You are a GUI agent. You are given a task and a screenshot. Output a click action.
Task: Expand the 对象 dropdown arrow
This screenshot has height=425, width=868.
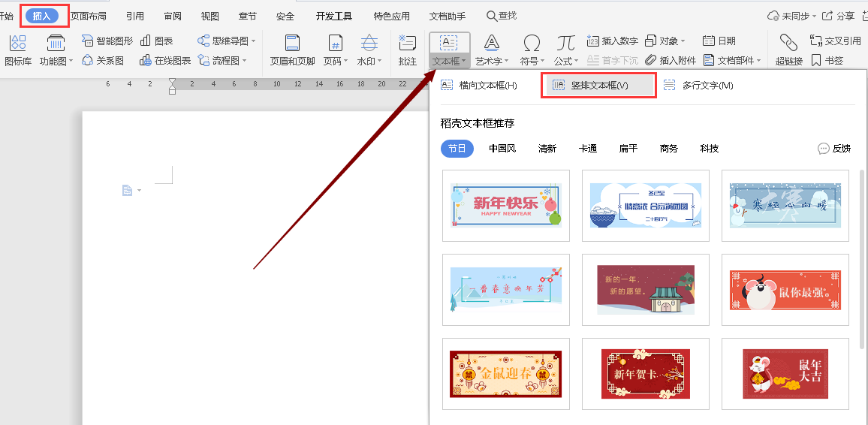(683, 41)
